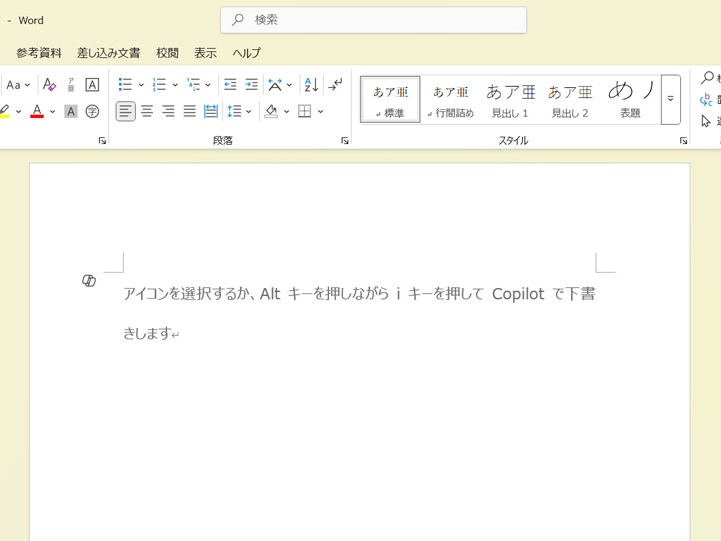Open the font color dropdown arrow
The width and height of the screenshot is (721, 541).
coord(52,112)
